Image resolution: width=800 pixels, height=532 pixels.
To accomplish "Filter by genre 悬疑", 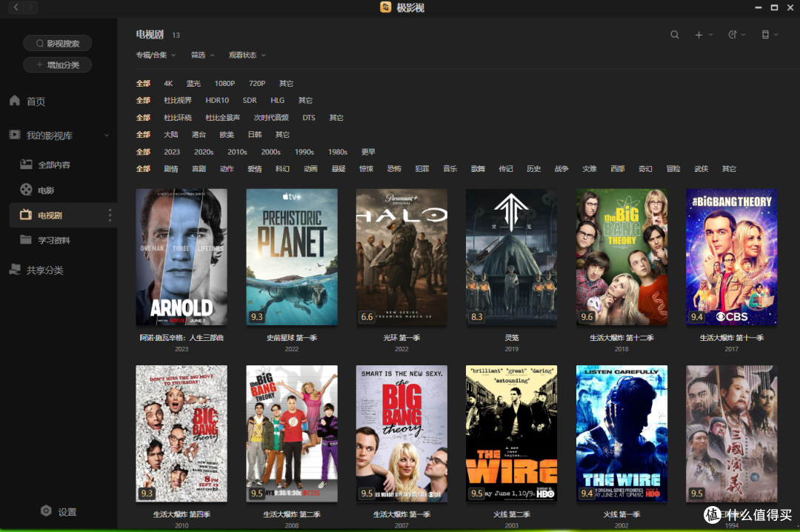I will [339, 168].
